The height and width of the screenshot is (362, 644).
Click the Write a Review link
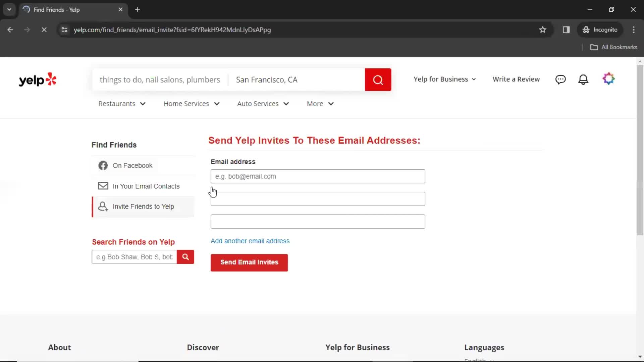[516, 79]
